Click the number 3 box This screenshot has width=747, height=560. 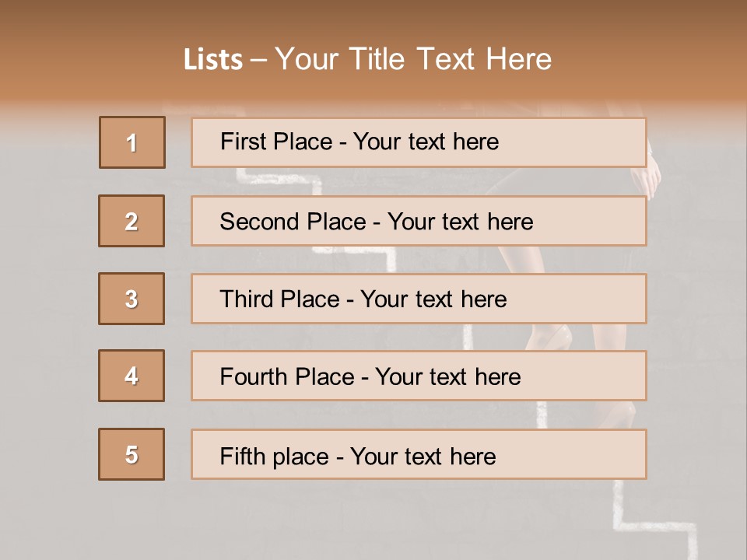tap(132, 299)
